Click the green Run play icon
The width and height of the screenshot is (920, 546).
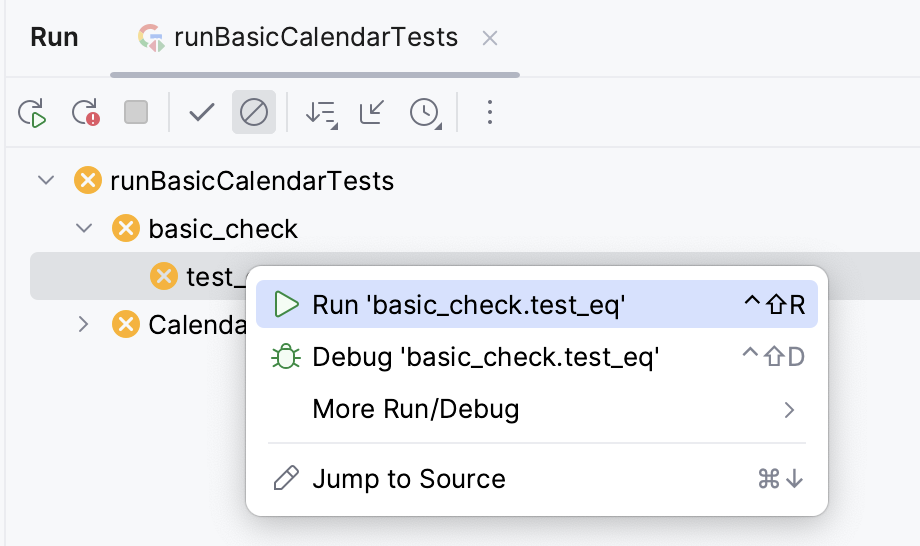(287, 305)
